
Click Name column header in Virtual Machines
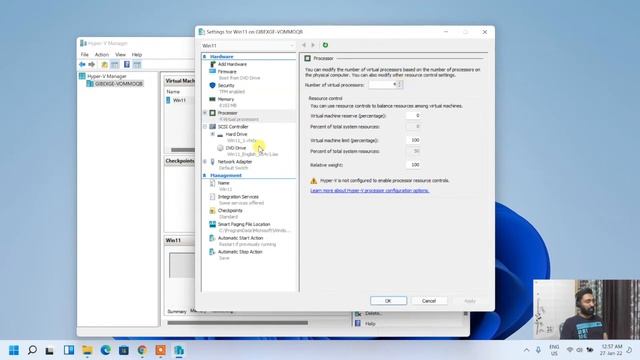pyautogui.click(x=173, y=92)
